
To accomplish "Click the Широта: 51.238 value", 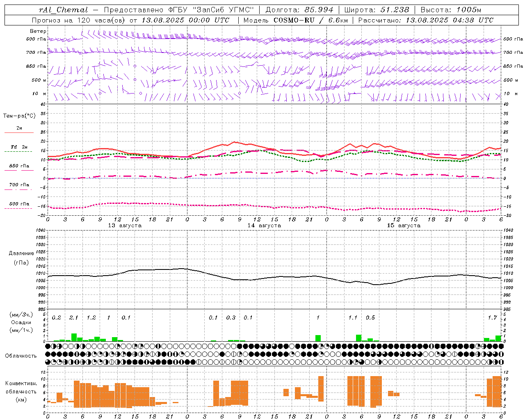I will 377,10.
